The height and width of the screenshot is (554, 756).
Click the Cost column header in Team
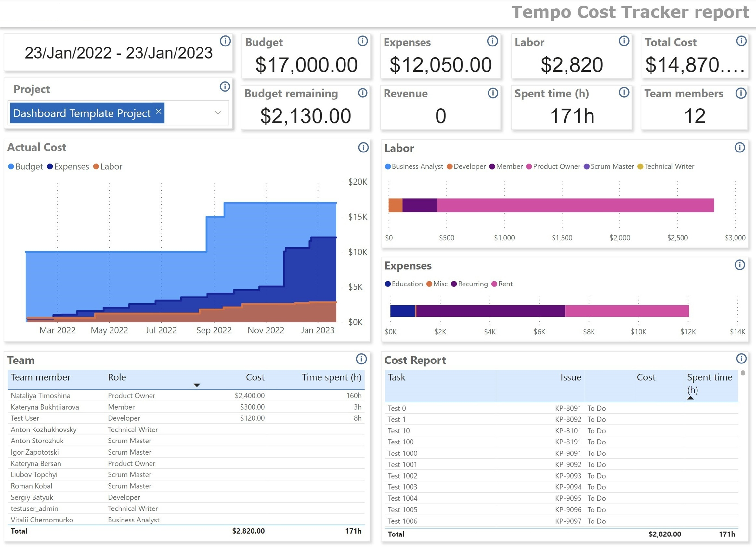(x=255, y=377)
